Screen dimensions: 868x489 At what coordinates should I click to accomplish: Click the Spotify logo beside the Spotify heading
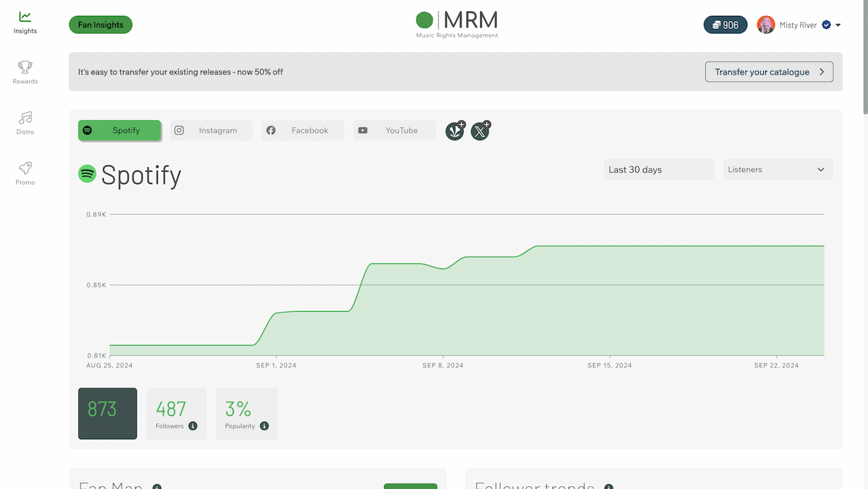(87, 174)
